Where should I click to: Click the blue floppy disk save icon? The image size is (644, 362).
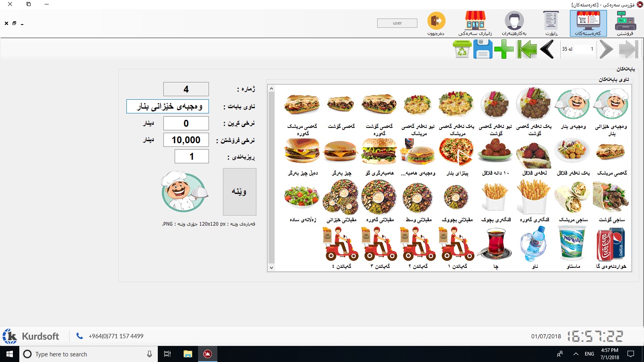point(483,49)
